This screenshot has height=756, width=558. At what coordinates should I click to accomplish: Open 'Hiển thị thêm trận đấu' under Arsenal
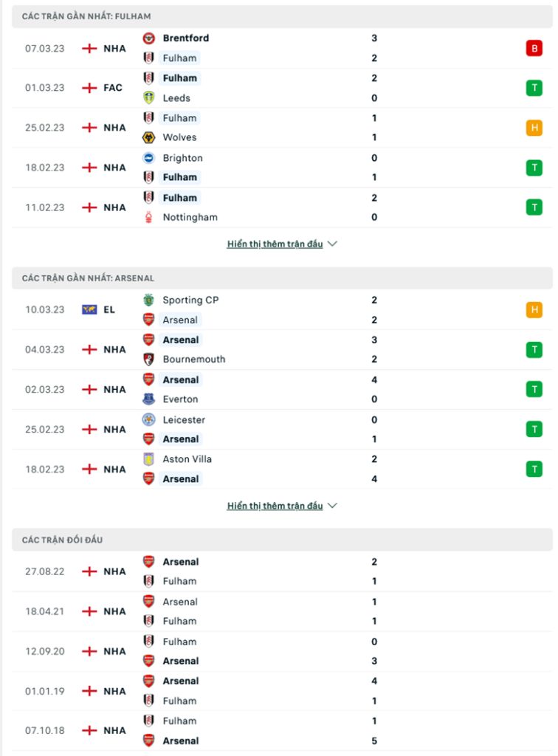click(275, 506)
